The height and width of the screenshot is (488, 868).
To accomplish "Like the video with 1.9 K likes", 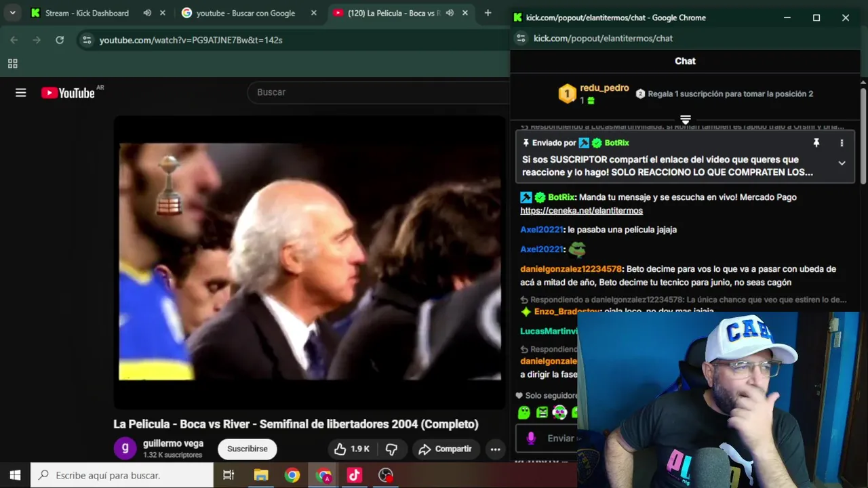I will tap(352, 449).
